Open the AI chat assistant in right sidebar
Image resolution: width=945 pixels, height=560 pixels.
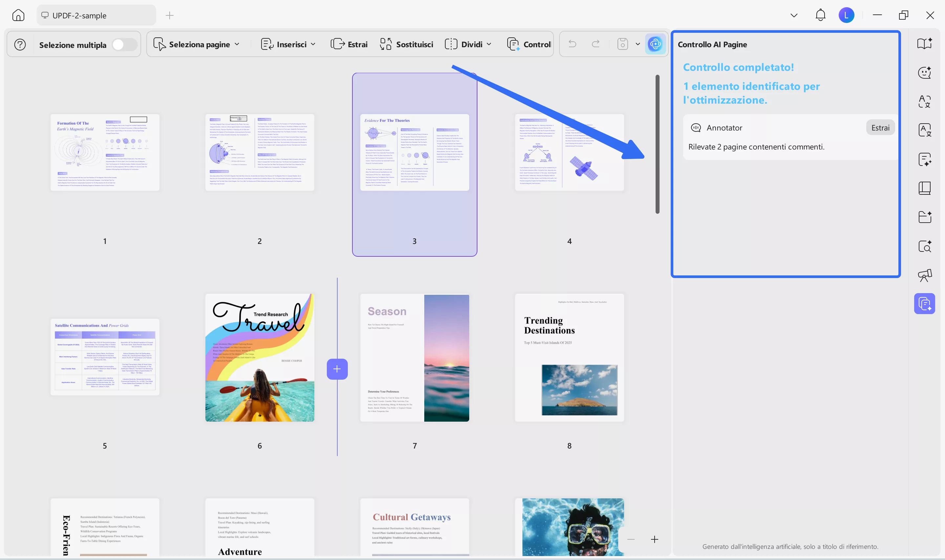tap(924, 72)
